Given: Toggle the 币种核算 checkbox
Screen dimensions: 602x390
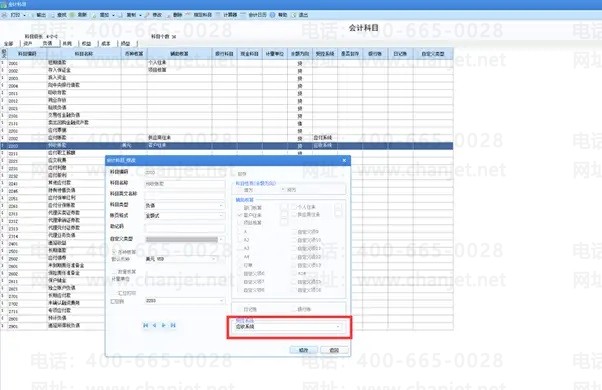Looking at the screenshot, I should 114,252.
